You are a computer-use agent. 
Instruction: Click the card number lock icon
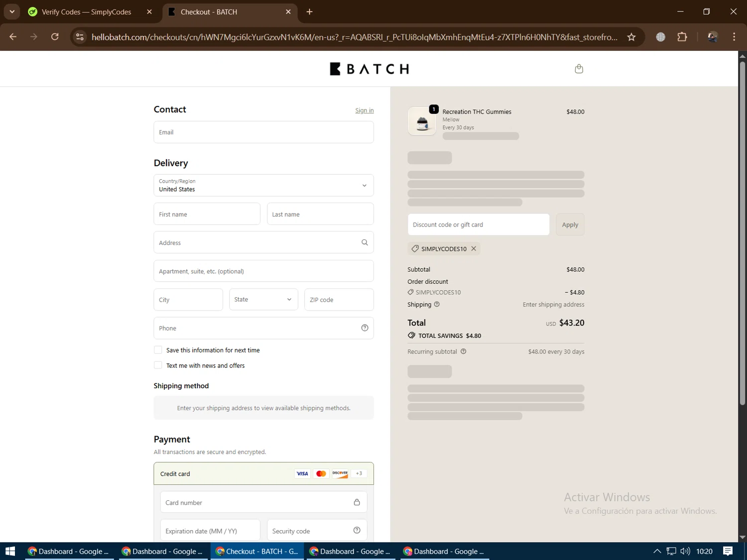(x=357, y=502)
